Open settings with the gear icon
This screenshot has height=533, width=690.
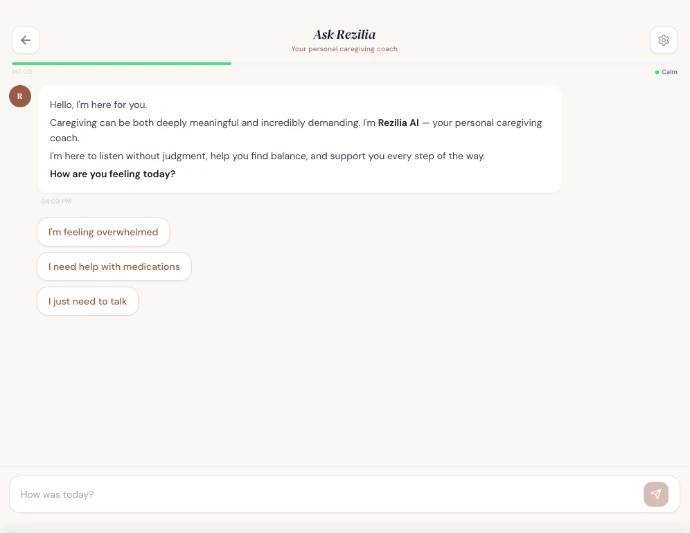[663, 40]
